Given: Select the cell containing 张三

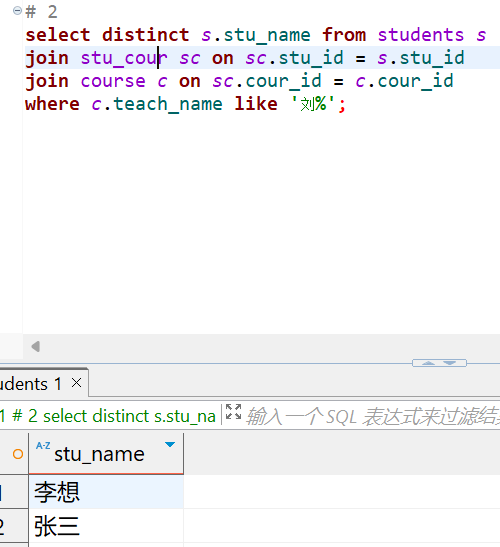Looking at the screenshot, I should (x=106, y=526).
